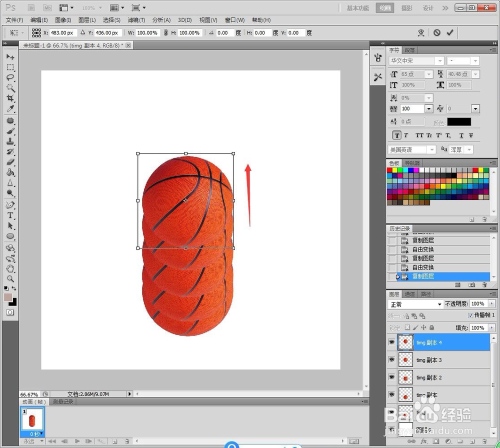500x448 pixels.
Task: Select the Hand tool
Action: click(10, 268)
